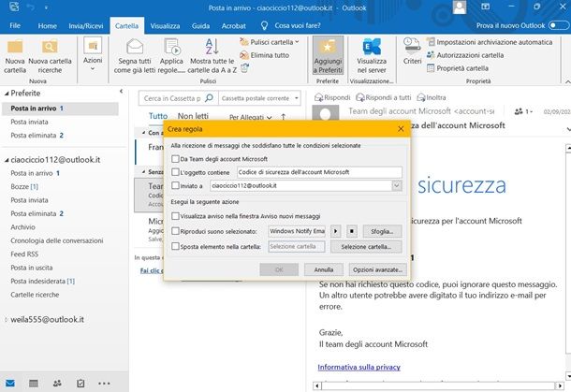
Task: Click the lightbulb Cosa vuoi fare icon
Action: 264,25
